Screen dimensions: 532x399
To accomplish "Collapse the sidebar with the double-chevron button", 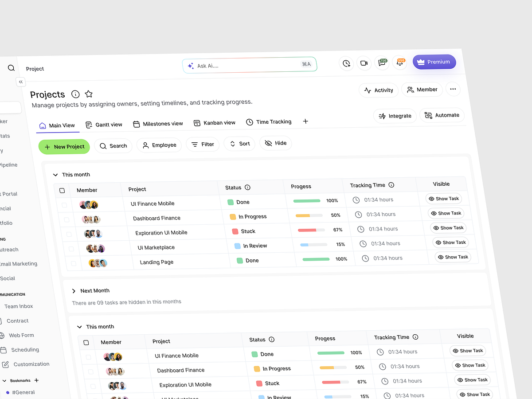I will [20, 82].
